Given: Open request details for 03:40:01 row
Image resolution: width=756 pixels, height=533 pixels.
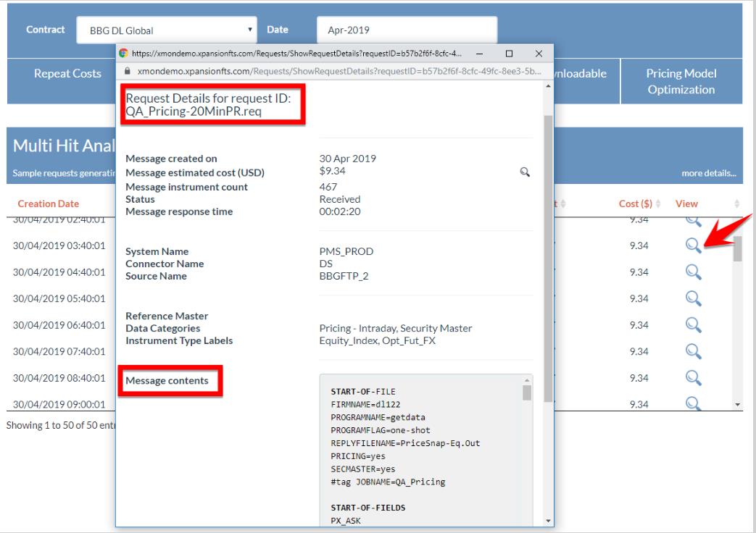Looking at the screenshot, I should click(692, 246).
